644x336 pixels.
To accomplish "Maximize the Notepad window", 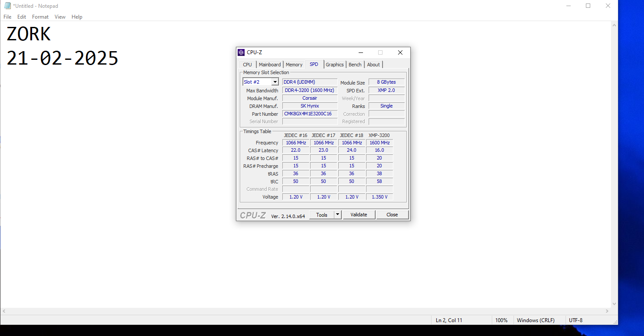I will tap(588, 6).
